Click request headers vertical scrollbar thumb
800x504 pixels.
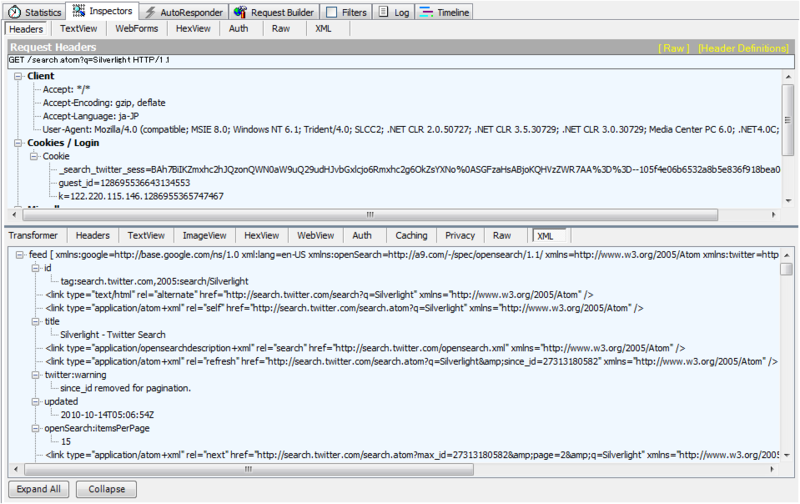click(788, 120)
